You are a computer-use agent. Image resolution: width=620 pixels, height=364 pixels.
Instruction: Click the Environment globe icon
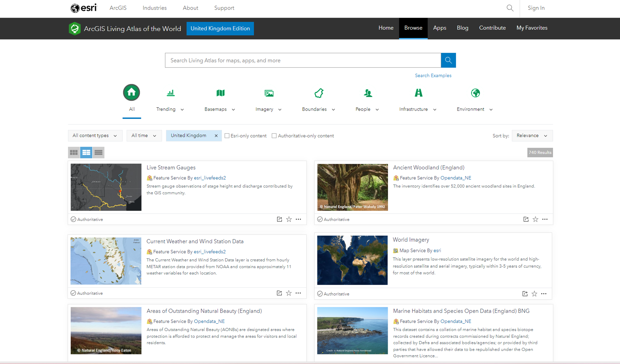[x=475, y=93]
